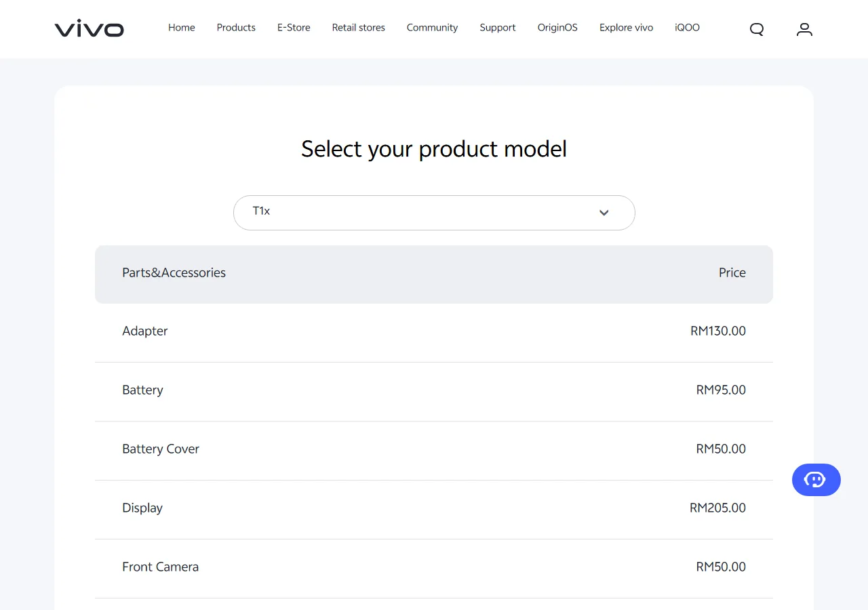
Task: Select the Adapter row label
Action: click(x=145, y=331)
